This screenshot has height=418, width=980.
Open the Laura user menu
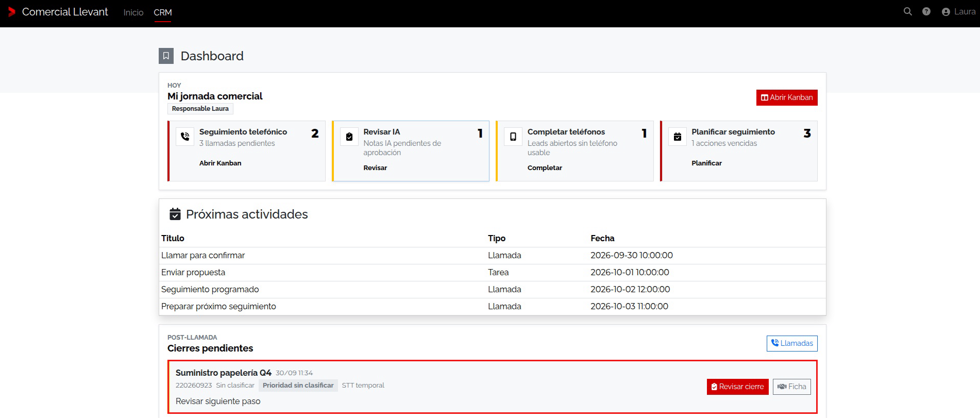(x=958, y=12)
